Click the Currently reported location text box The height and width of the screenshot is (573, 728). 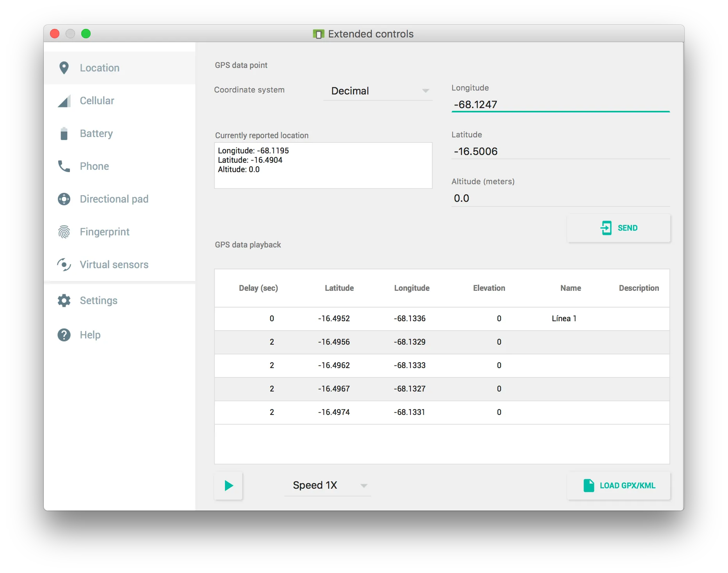pyautogui.click(x=323, y=165)
